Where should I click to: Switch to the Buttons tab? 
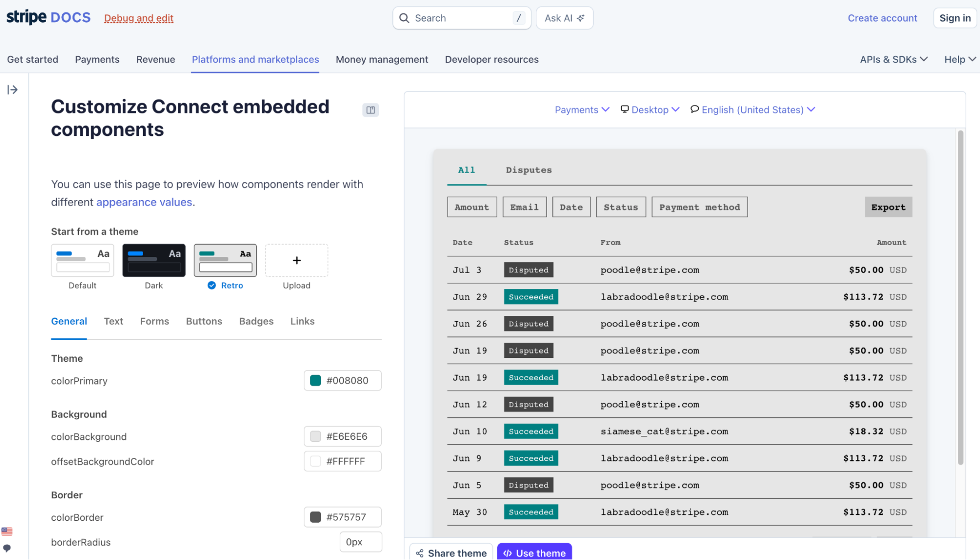pos(204,321)
